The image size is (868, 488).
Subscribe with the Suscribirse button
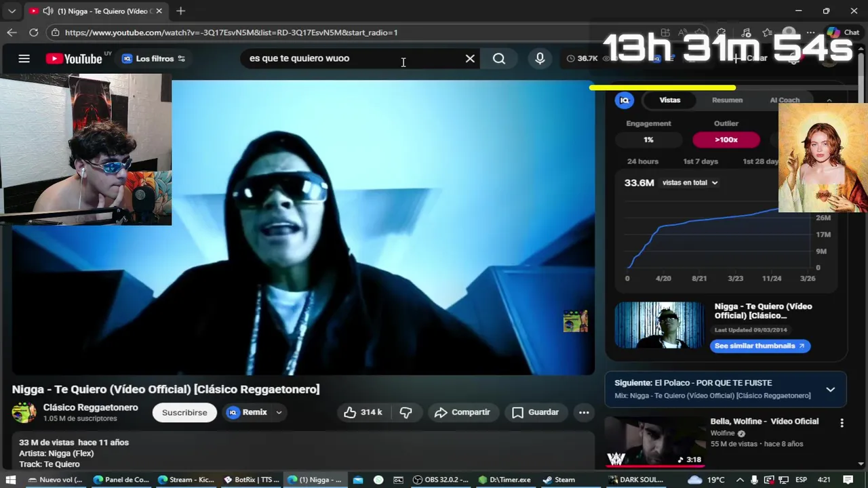(x=184, y=412)
